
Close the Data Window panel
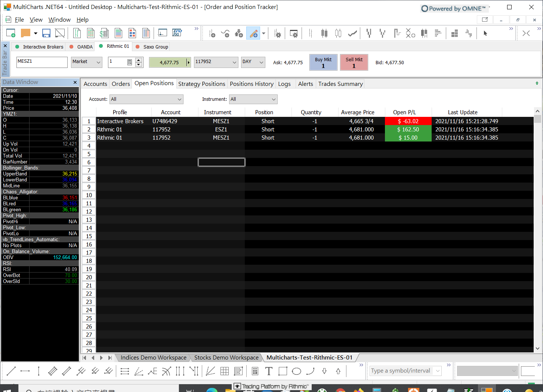click(x=75, y=82)
